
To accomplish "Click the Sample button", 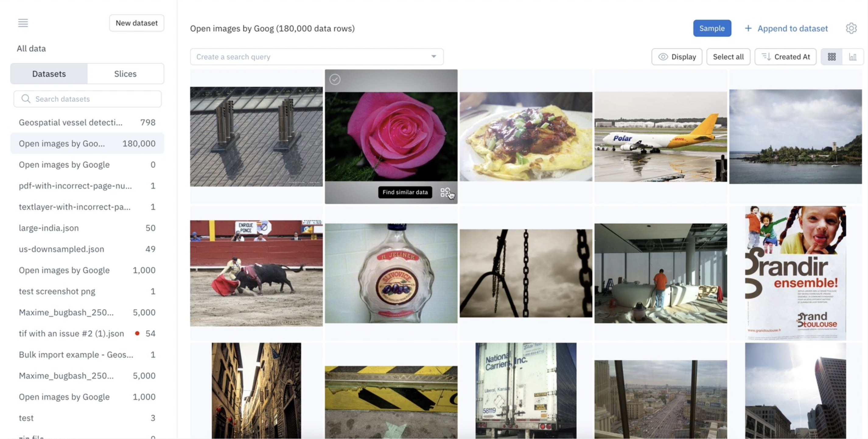I will click(x=712, y=28).
